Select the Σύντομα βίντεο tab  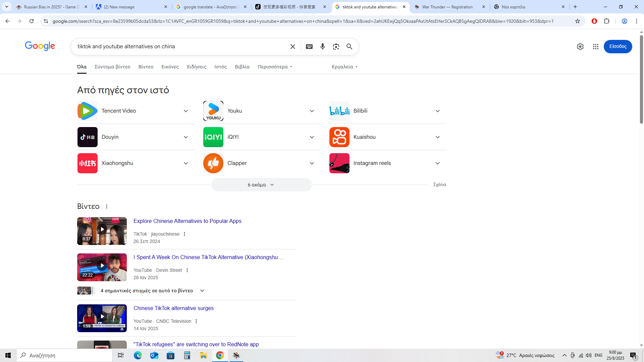[112, 67]
